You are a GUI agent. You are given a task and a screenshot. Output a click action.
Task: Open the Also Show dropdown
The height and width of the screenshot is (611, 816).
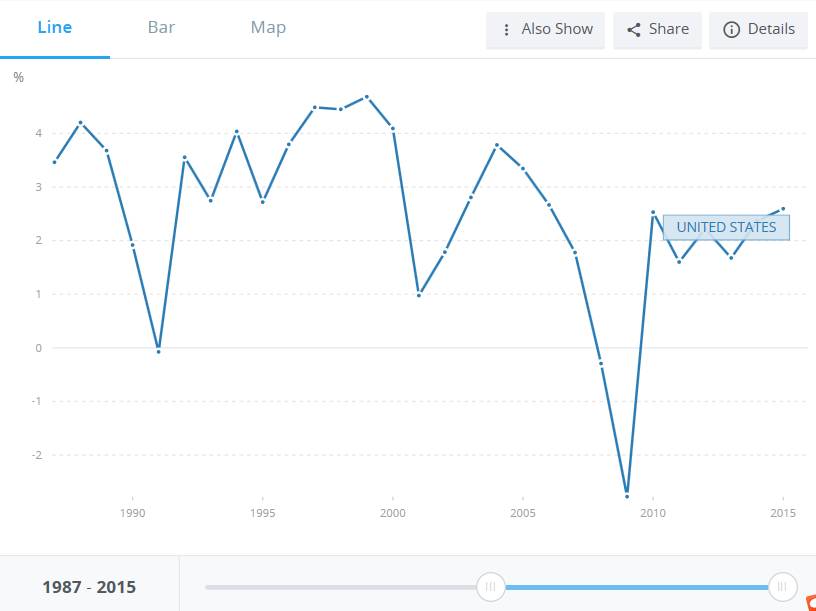(545, 29)
